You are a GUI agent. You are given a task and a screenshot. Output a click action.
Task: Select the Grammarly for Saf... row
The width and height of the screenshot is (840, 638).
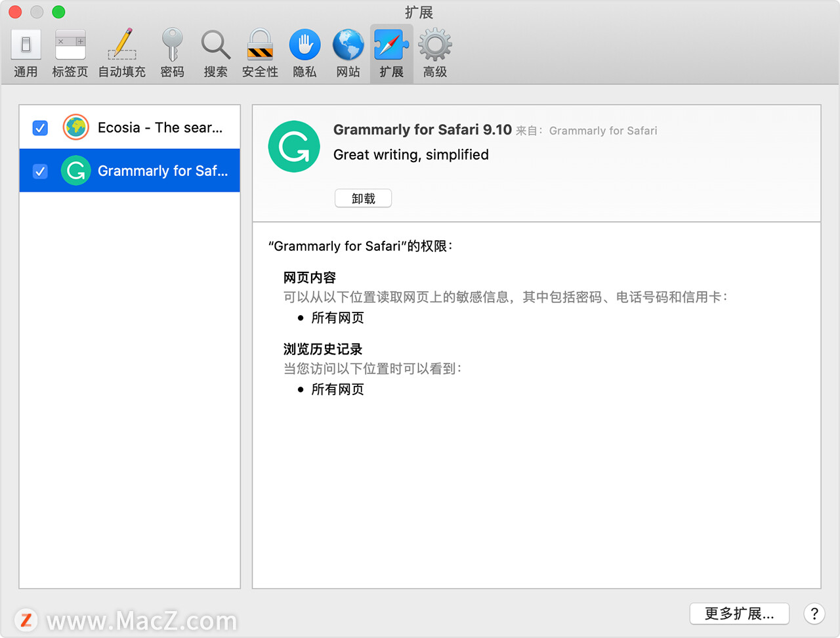[x=130, y=171]
